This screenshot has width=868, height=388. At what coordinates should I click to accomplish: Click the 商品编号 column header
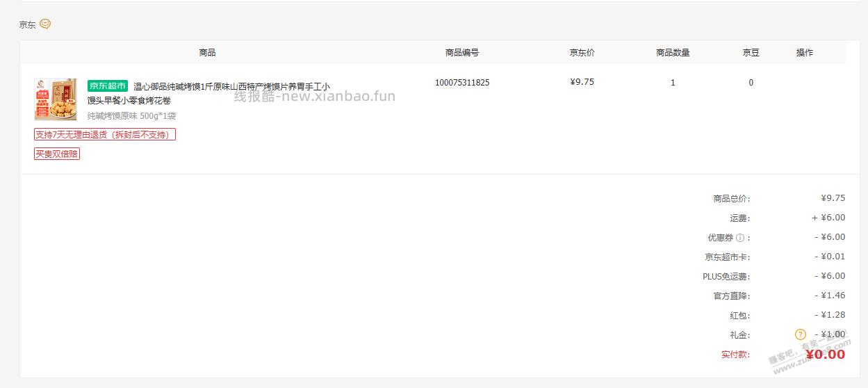tap(462, 53)
